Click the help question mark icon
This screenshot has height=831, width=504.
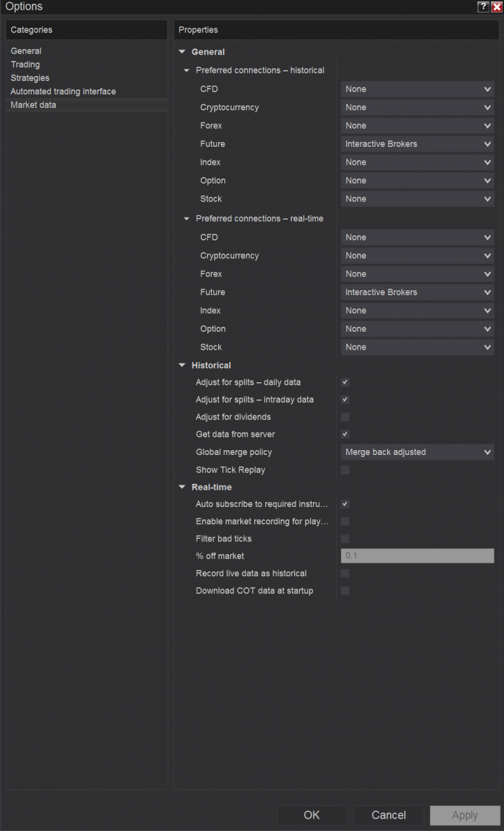tap(483, 6)
